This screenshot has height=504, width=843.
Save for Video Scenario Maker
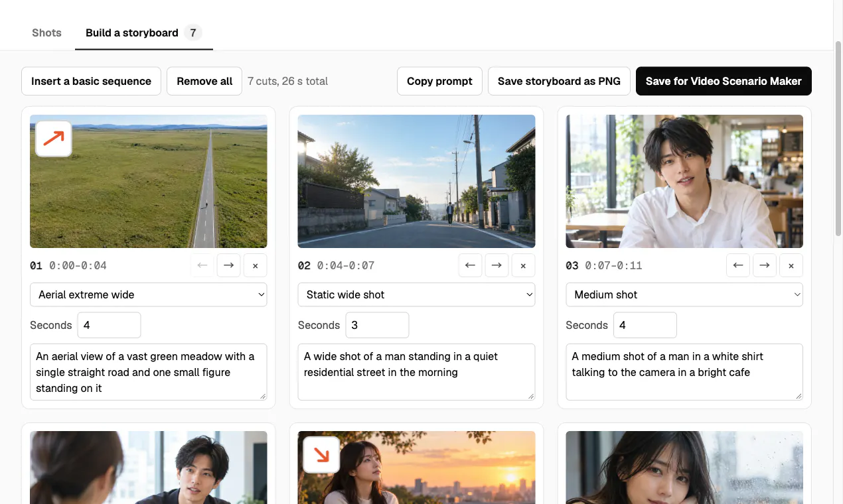[724, 81]
